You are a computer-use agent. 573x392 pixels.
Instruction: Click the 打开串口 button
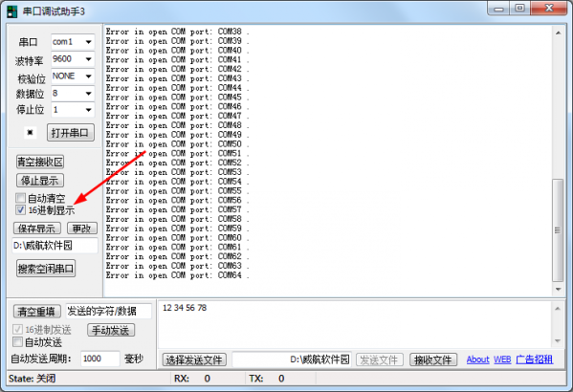pos(70,133)
